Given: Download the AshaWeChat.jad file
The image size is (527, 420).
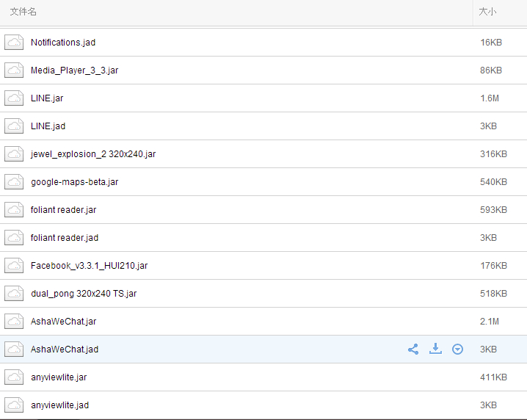Looking at the screenshot, I should 435,349.
